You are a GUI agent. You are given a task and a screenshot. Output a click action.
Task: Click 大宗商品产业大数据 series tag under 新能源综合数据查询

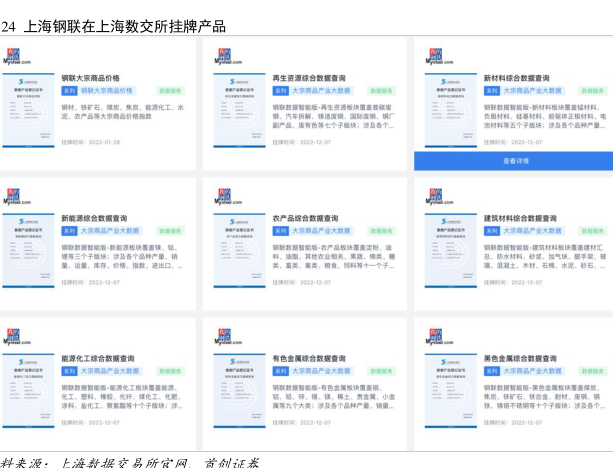[x=110, y=231]
